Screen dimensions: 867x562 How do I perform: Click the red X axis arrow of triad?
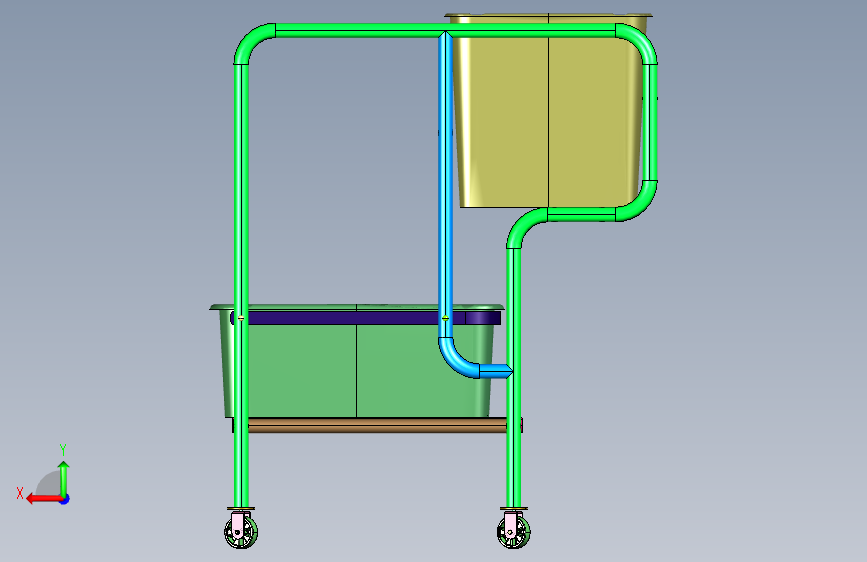(x=43, y=499)
